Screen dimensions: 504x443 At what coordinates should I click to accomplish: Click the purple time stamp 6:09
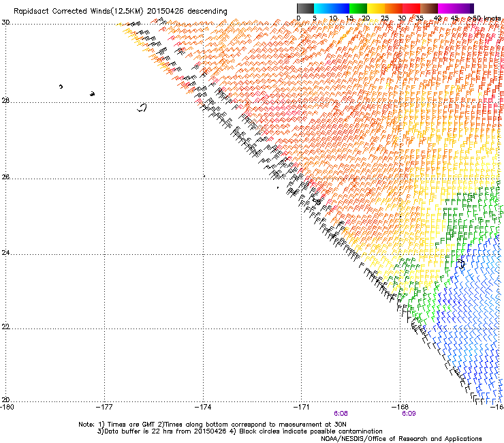409,414
